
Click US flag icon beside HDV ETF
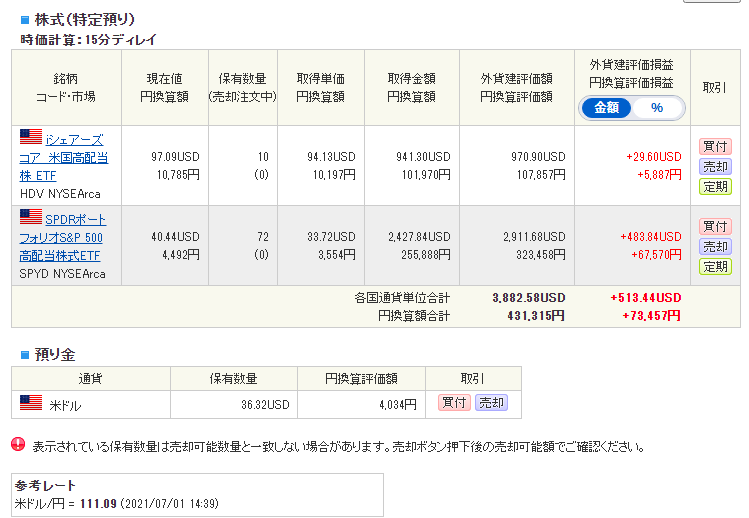31,137
